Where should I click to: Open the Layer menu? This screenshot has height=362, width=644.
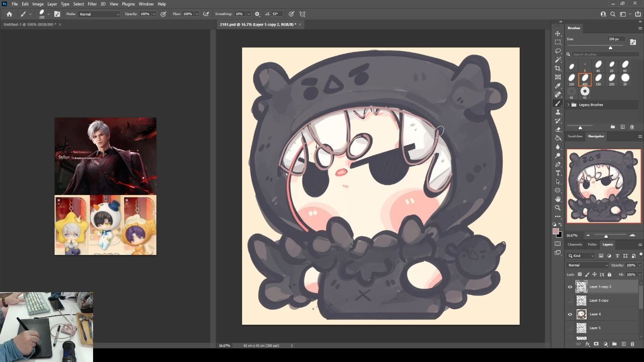(x=52, y=4)
